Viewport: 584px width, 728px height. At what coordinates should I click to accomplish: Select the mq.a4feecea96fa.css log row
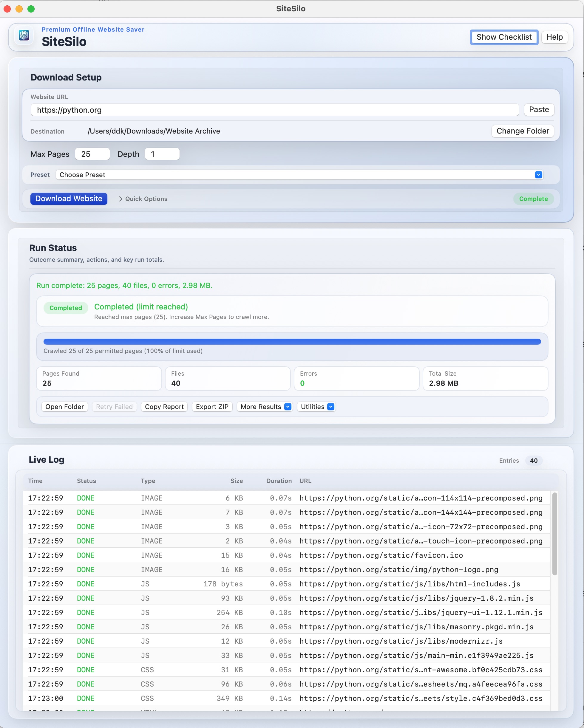coord(286,684)
